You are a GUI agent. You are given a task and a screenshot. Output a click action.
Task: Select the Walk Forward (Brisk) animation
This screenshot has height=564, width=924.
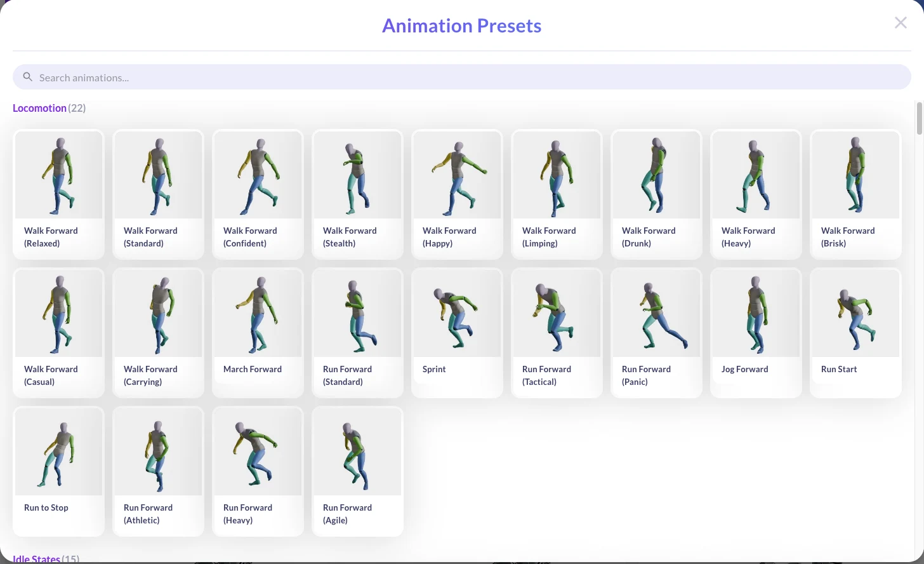855,194
